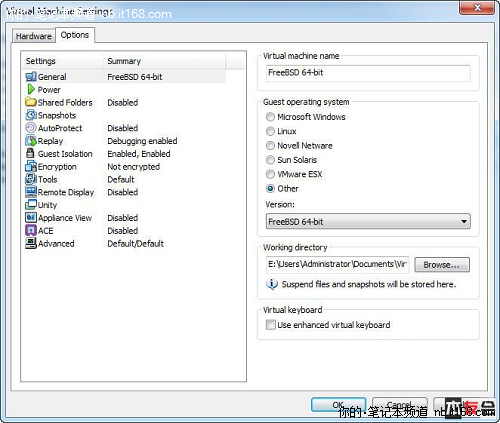
Task: Click the 'Debugging enabled' summary text
Action: (x=142, y=141)
